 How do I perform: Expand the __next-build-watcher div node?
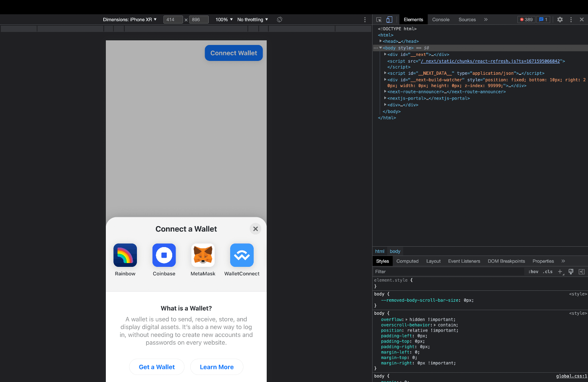(385, 79)
